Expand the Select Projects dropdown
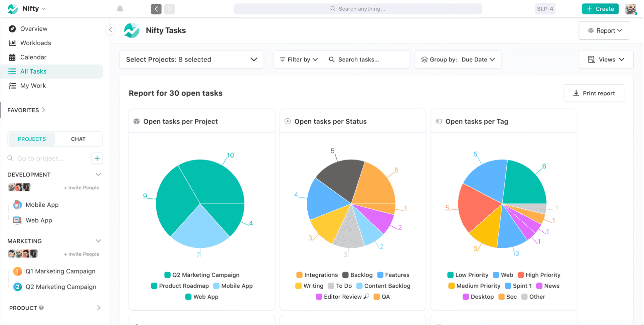This screenshot has width=644, height=325. pyautogui.click(x=192, y=60)
